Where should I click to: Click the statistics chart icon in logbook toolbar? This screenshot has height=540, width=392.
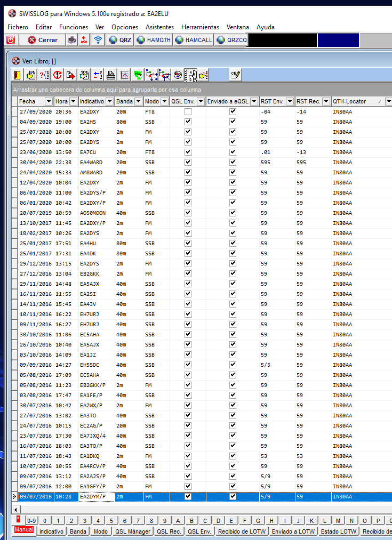[124, 75]
